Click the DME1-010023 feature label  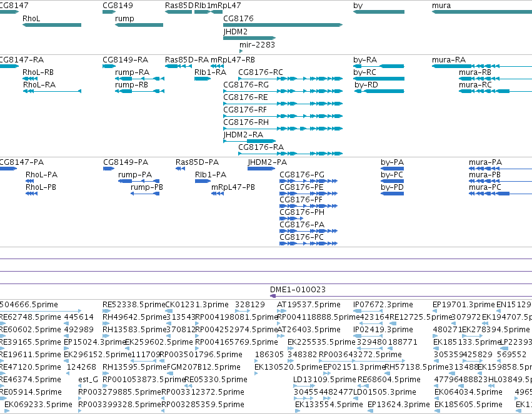[298, 290]
